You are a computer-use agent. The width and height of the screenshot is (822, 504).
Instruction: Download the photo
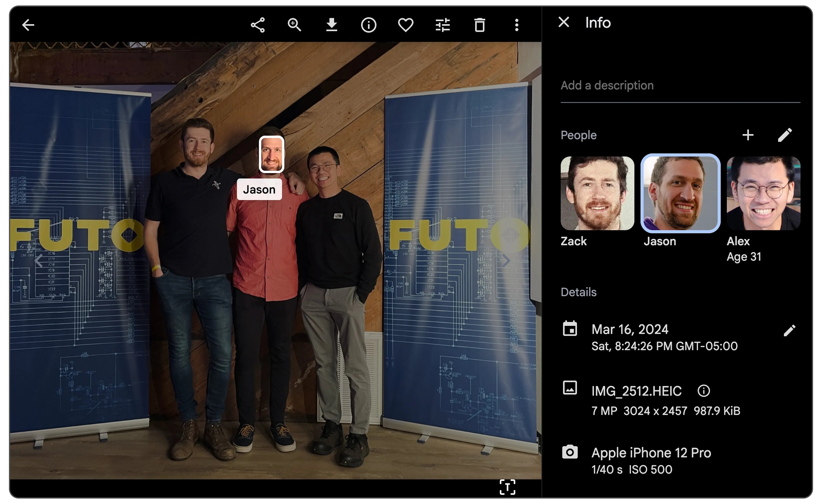(x=332, y=25)
